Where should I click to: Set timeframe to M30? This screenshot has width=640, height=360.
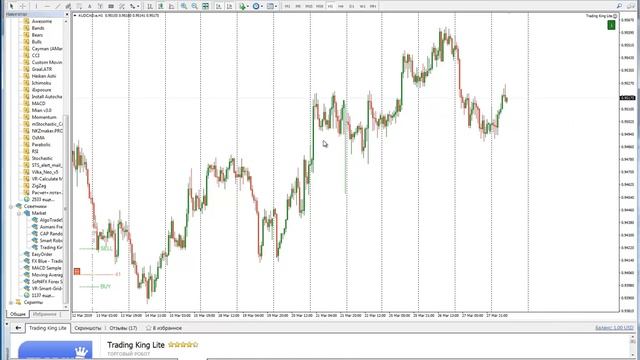click(x=320, y=6)
